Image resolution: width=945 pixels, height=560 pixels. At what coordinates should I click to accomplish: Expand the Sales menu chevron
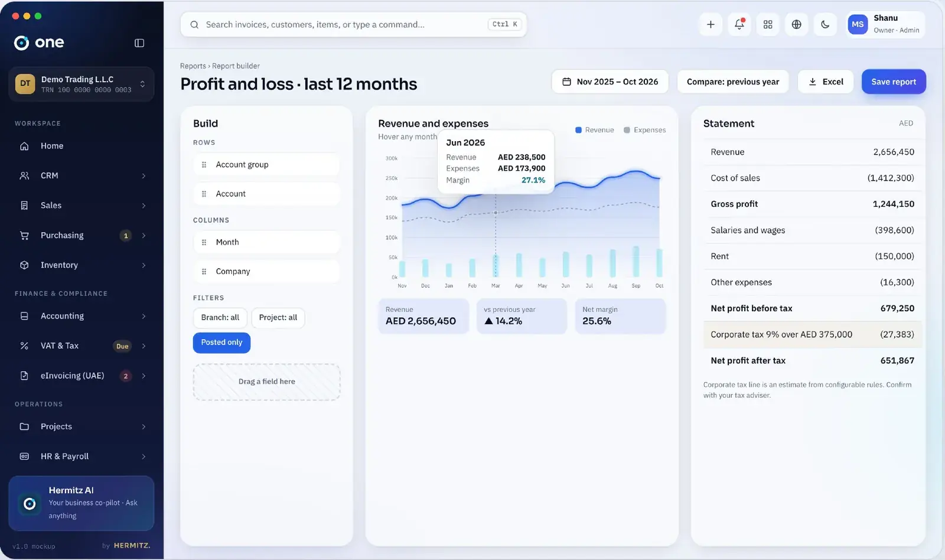pos(144,206)
